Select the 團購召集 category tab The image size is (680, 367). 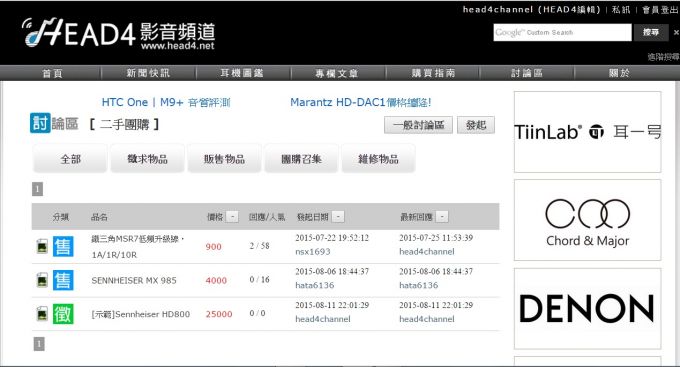tap(301, 159)
